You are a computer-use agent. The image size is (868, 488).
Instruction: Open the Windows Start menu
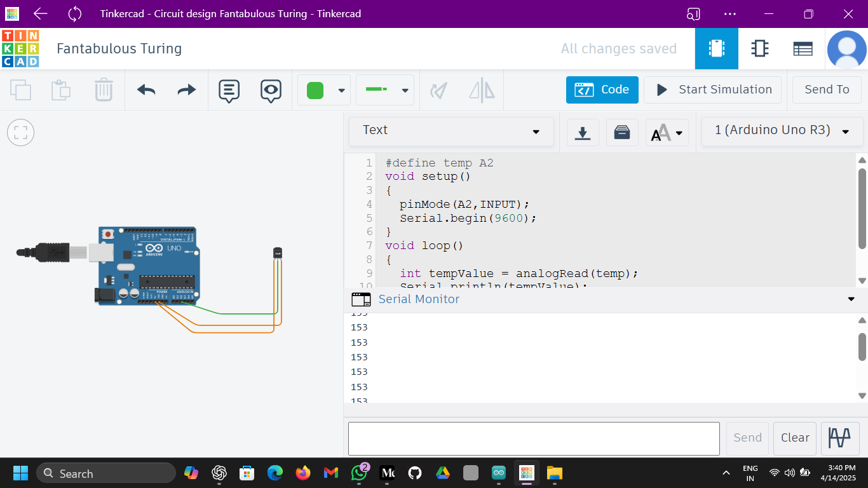21,473
